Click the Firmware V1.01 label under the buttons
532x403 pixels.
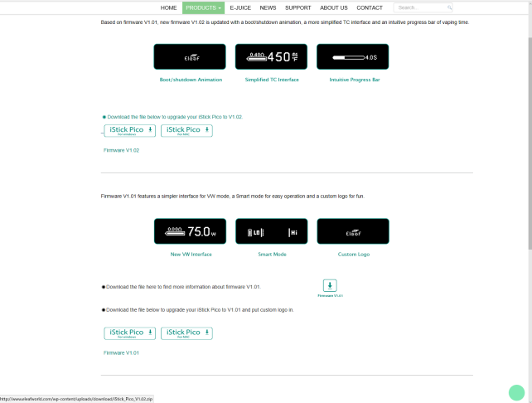121,353
